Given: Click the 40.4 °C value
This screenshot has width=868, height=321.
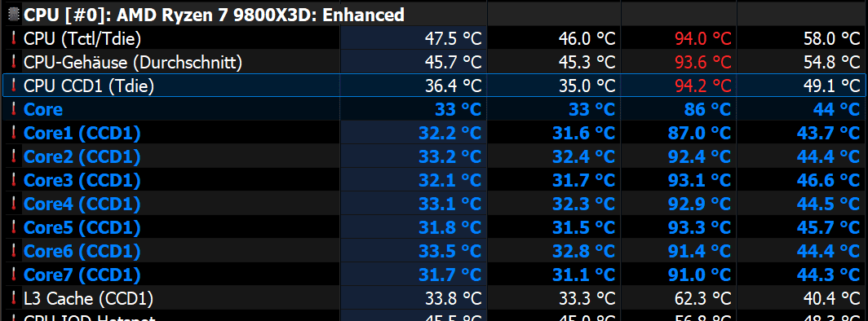Looking at the screenshot, I should [x=832, y=299].
